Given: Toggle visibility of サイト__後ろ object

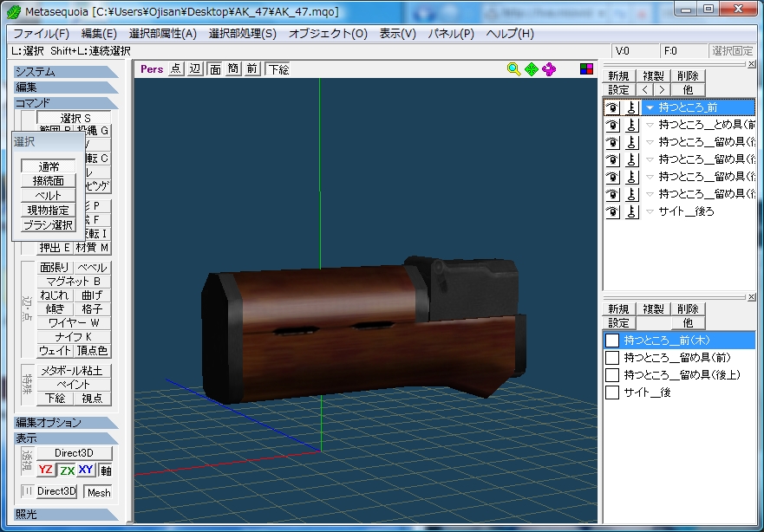Looking at the screenshot, I should [612, 211].
